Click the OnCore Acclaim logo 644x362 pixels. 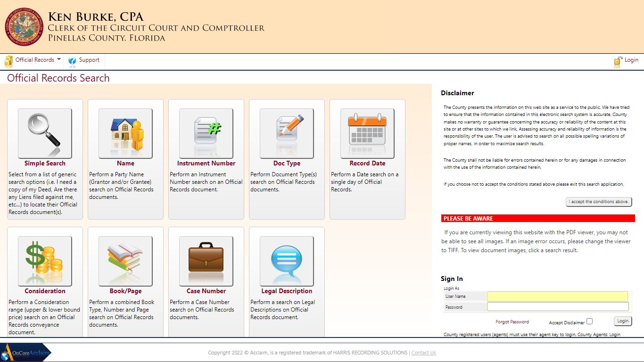(x=26, y=352)
